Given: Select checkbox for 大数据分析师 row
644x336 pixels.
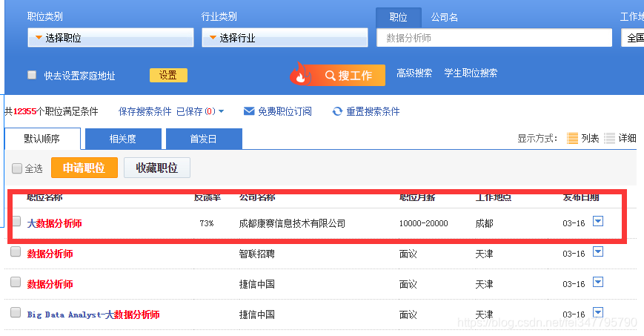Looking at the screenshot, I should tap(16, 221).
